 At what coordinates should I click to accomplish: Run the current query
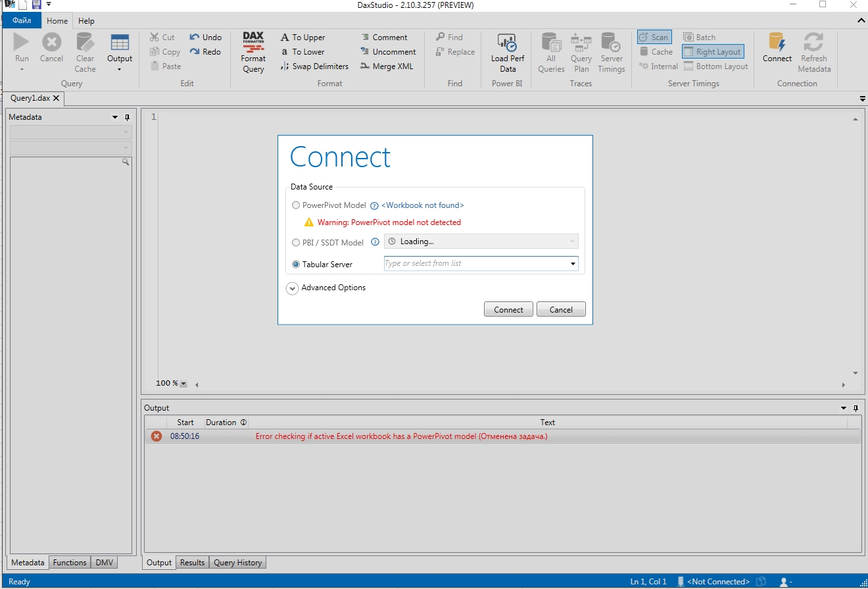[21, 51]
